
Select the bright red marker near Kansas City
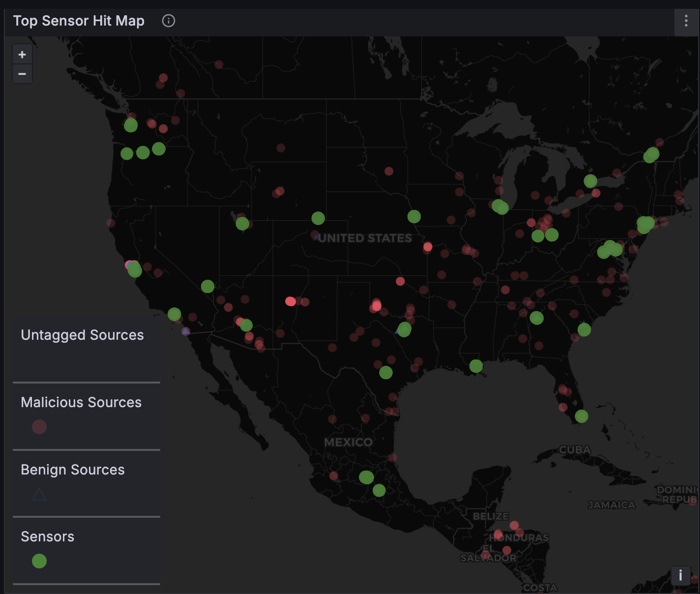coord(428,247)
